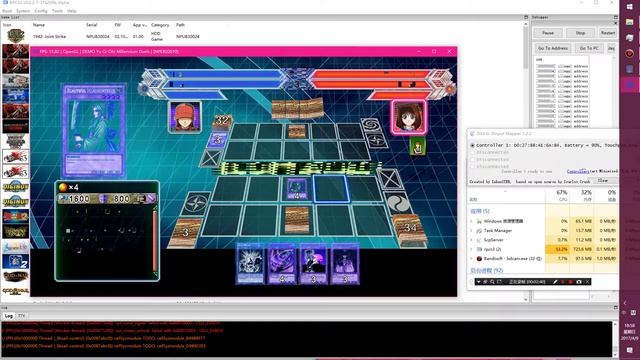Open the Boot menu in RPCS3
The image size is (640, 360).
[x=7, y=11]
